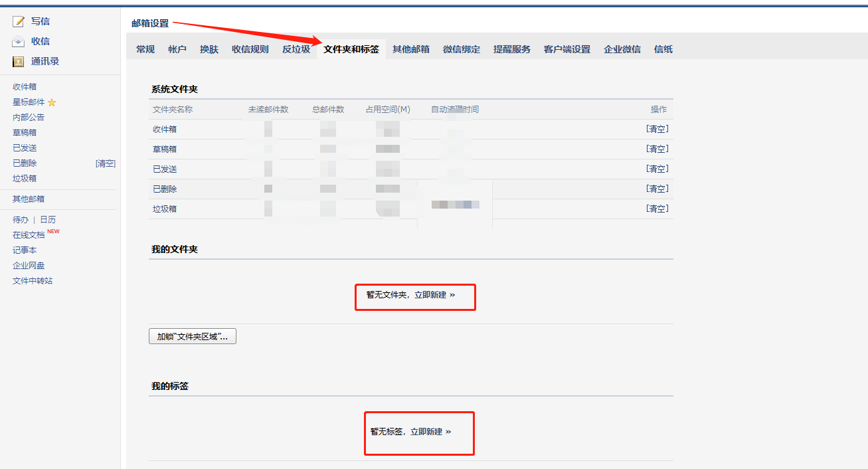Open 其他邮箱 in the sidebar
The width and height of the screenshot is (868, 469).
(x=29, y=199)
